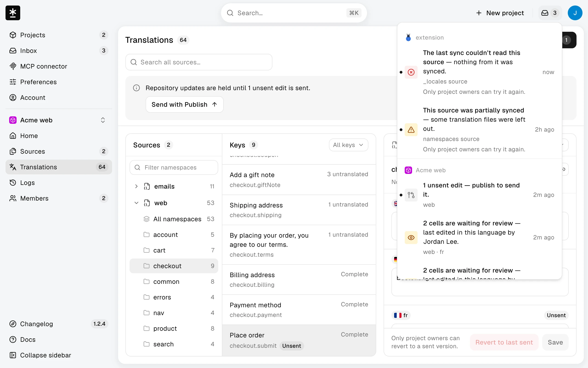Open the All keys filter dropdown
588x368 pixels.
(x=348, y=145)
